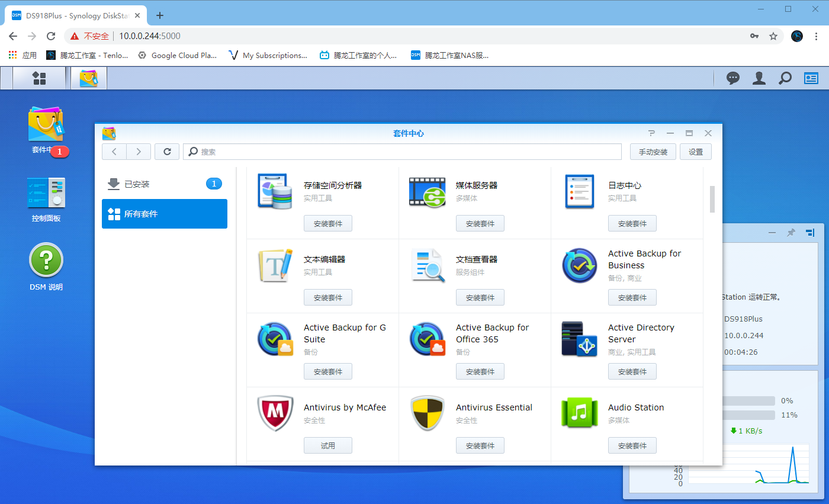Install 存储空间分析器 package
This screenshot has width=829, height=504.
(328, 223)
